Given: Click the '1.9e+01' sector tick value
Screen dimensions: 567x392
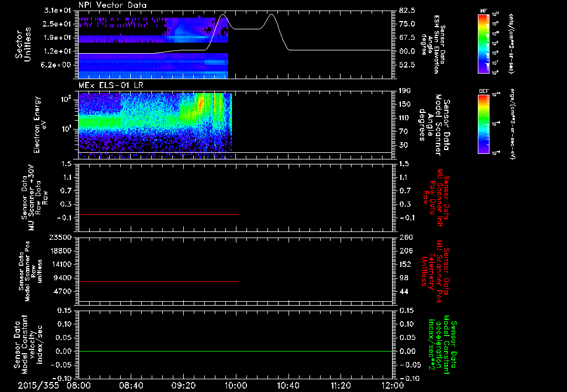Looking at the screenshot, I should (58, 38).
